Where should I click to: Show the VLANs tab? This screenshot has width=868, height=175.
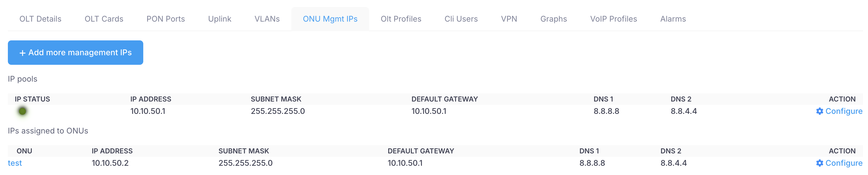pyautogui.click(x=267, y=19)
